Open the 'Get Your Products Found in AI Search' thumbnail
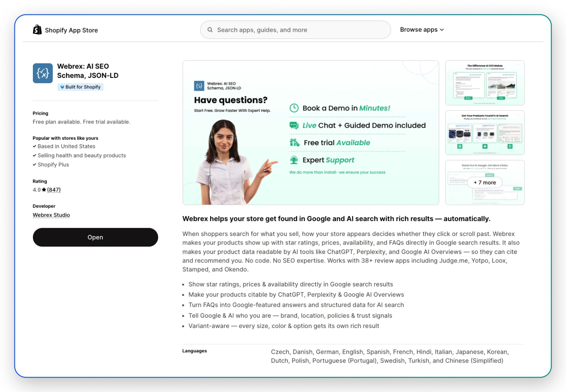This screenshot has height=392, width=566. [x=485, y=133]
